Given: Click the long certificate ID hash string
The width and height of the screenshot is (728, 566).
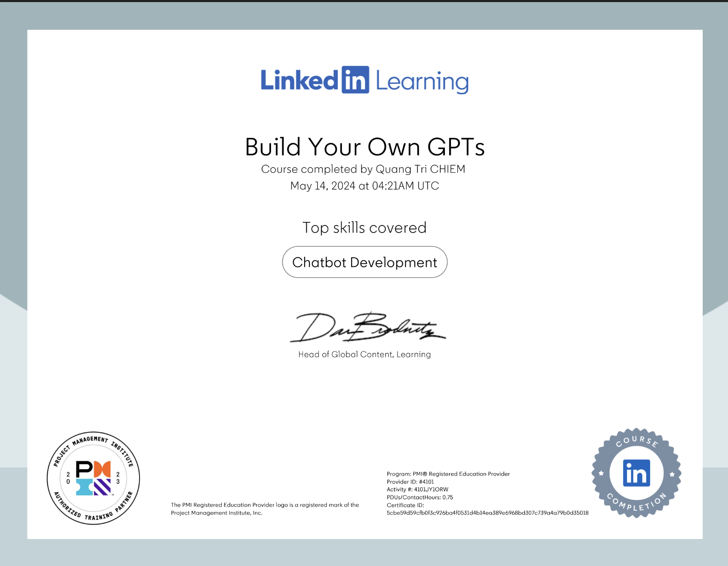Looking at the screenshot, I should click(487, 513).
